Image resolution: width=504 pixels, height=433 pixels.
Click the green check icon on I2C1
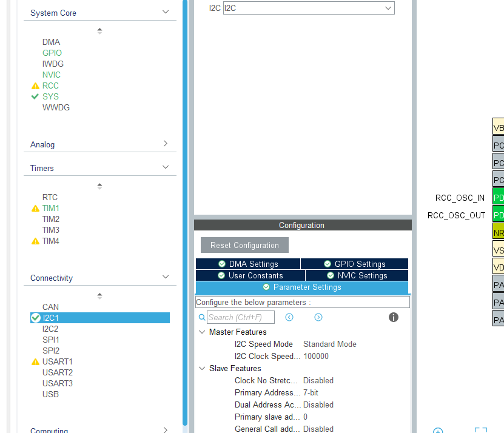click(35, 318)
